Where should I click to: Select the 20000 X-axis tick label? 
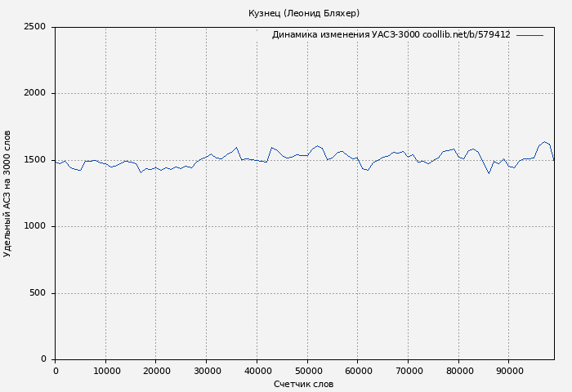tap(156, 371)
